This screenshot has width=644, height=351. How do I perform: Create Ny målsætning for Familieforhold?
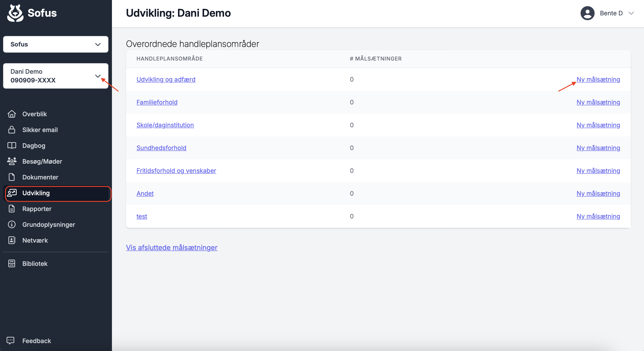pos(598,102)
